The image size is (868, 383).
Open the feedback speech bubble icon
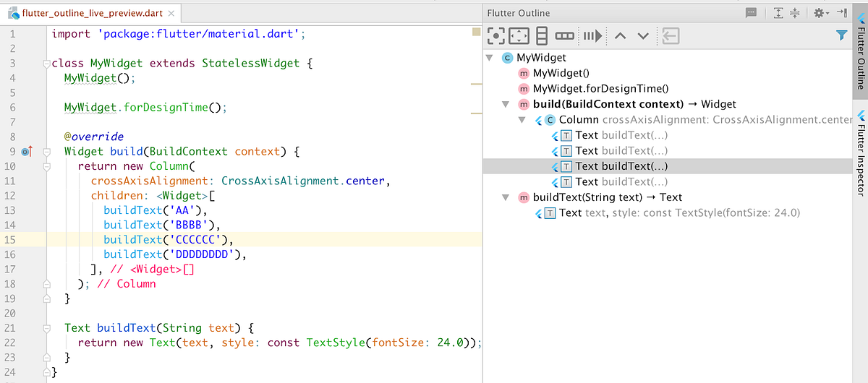pyautogui.click(x=751, y=13)
